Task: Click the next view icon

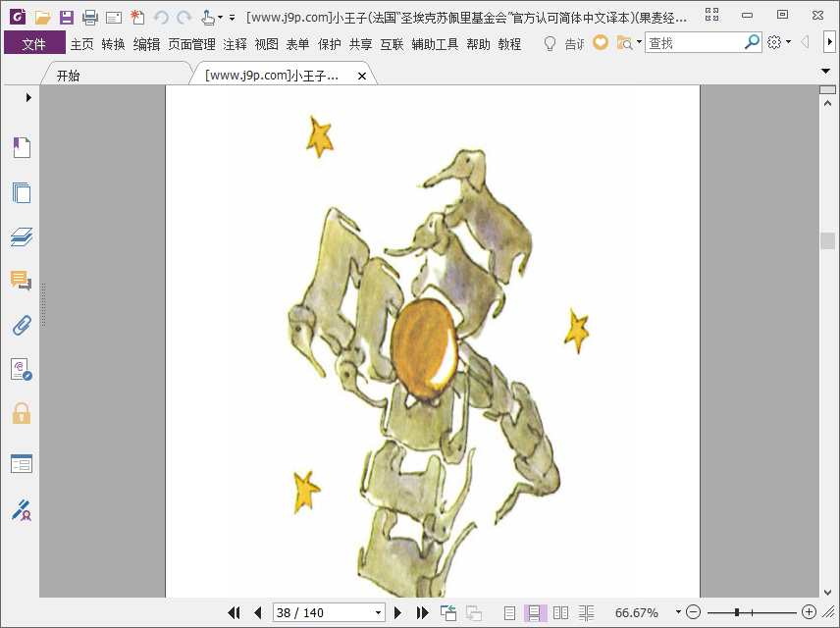Action: pyautogui.click(x=474, y=612)
